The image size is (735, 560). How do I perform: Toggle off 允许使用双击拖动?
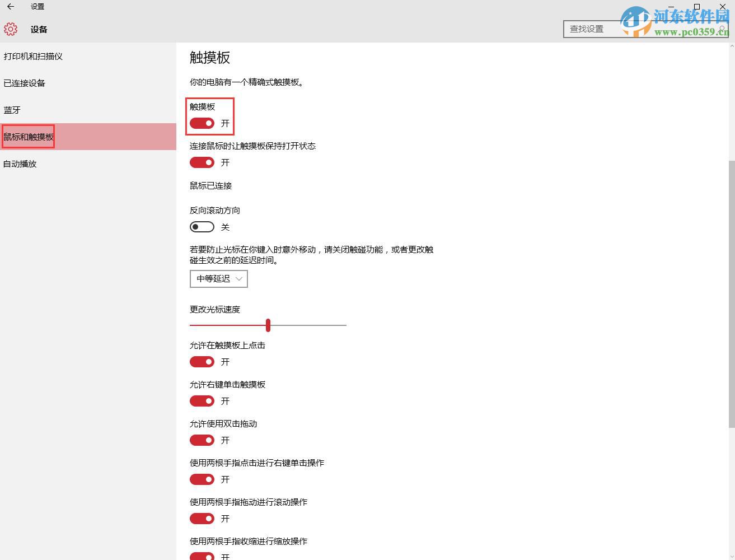pos(202,440)
